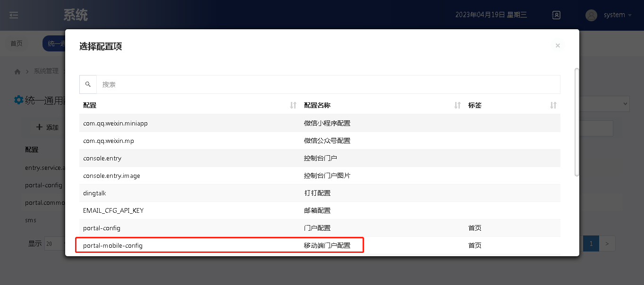The height and width of the screenshot is (285, 644).
Task: Click the 添加 button
Action: 48,127
